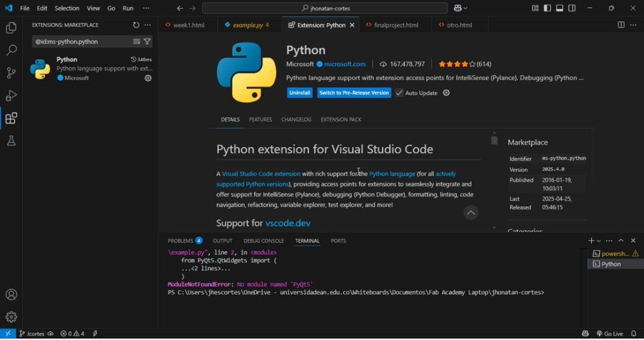The height and width of the screenshot is (340, 644).
Task: Clear the extensions search results
Action: point(137,42)
